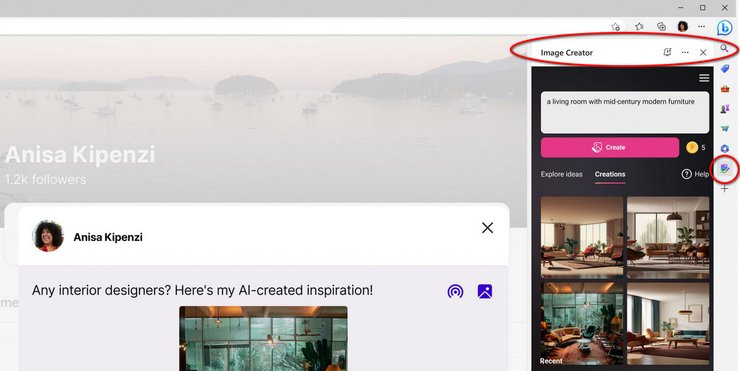Screen dimensions: 740x371
Task: Open Image Creator pane more options
Action: (685, 52)
